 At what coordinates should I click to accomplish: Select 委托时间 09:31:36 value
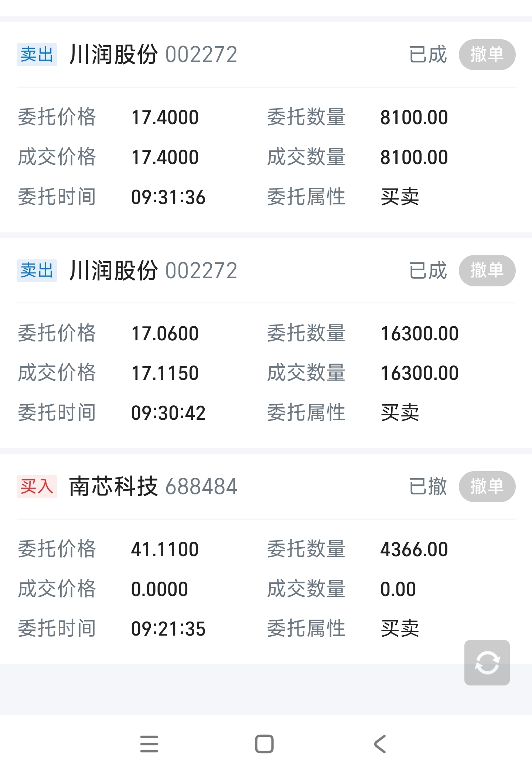[x=168, y=197]
